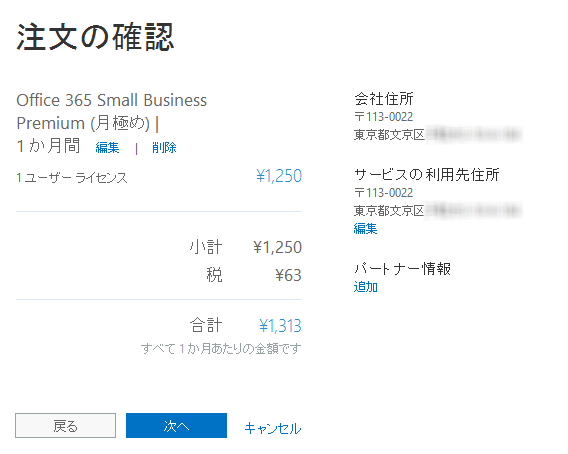The width and height of the screenshot is (568, 454).
Task: Click the company postal code 〒113-0022
Action: (x=384, y=117)
